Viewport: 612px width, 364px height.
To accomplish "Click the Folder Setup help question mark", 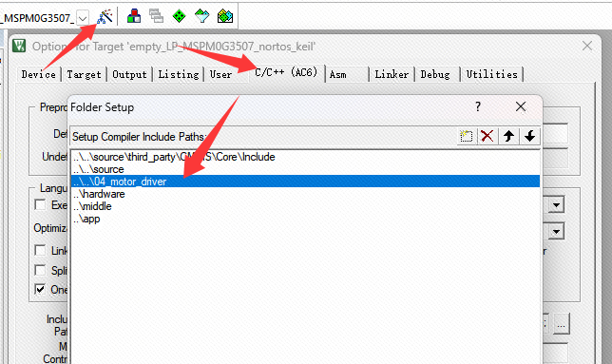I will pyautogui.click(x=478, y=106).
